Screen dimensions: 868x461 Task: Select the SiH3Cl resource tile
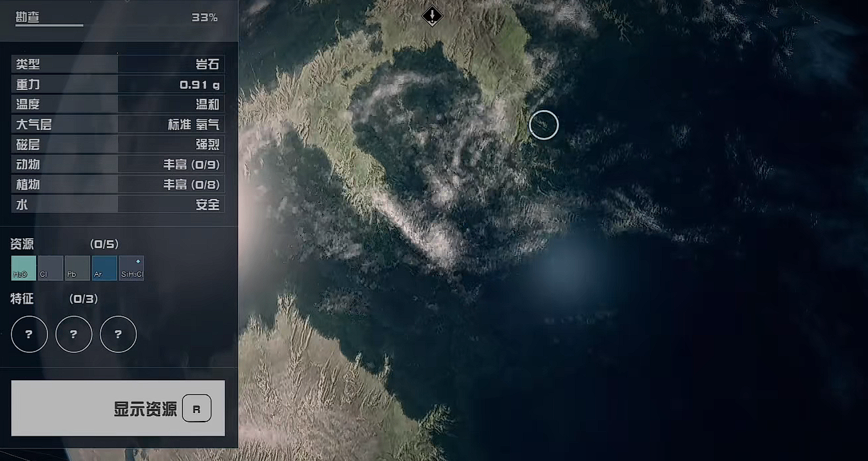pyautogui.click(x=131, y=268)
